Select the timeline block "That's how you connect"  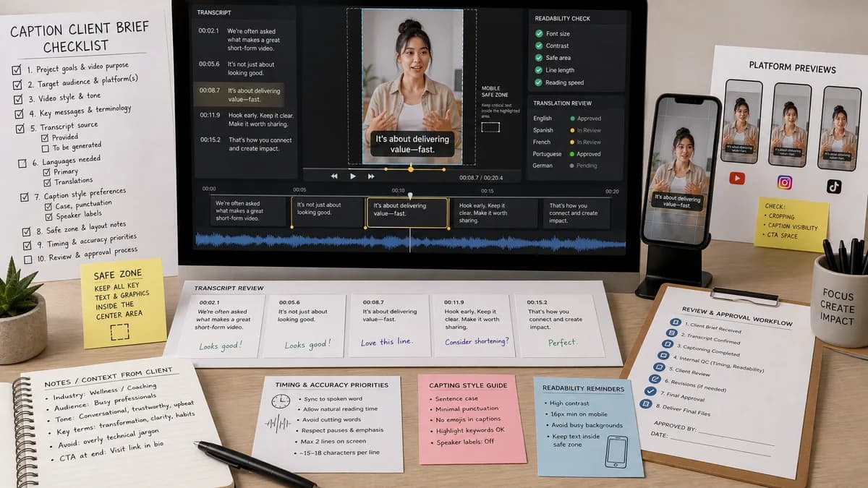click(576, 213)
